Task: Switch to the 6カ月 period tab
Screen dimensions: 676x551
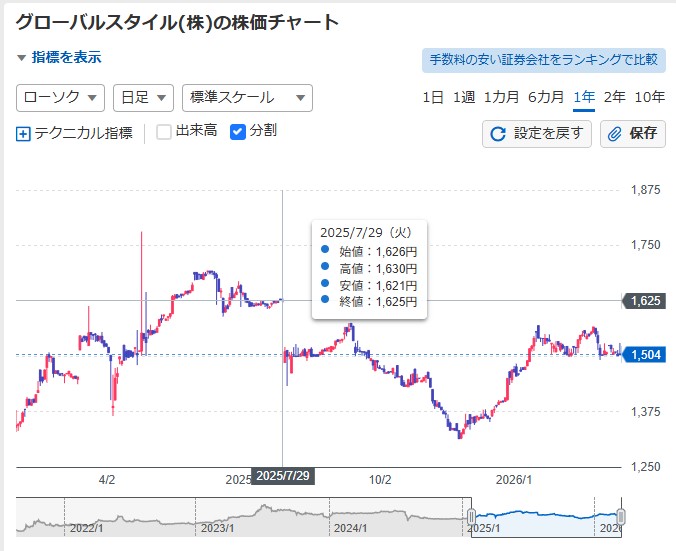Action: coord(546,97)
